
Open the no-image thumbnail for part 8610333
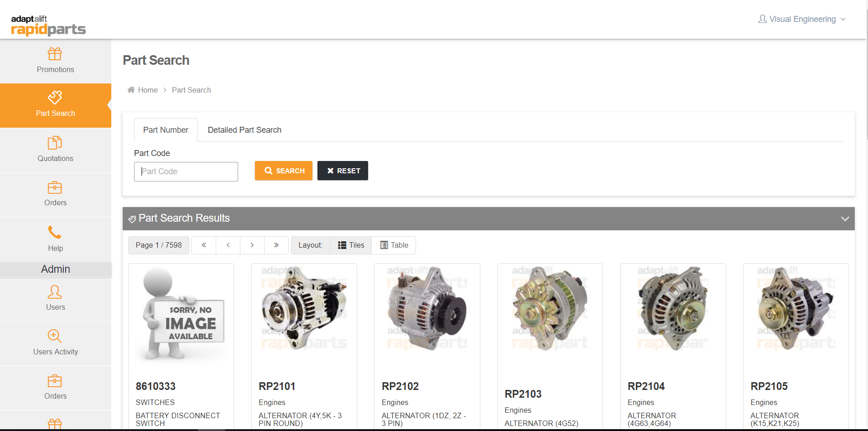click(181, 315)
